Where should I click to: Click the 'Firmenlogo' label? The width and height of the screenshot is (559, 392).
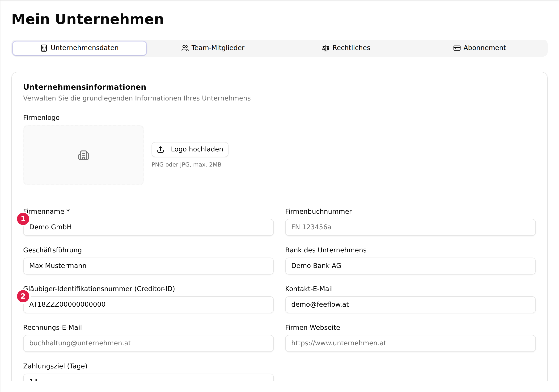(x=41, y=118)
